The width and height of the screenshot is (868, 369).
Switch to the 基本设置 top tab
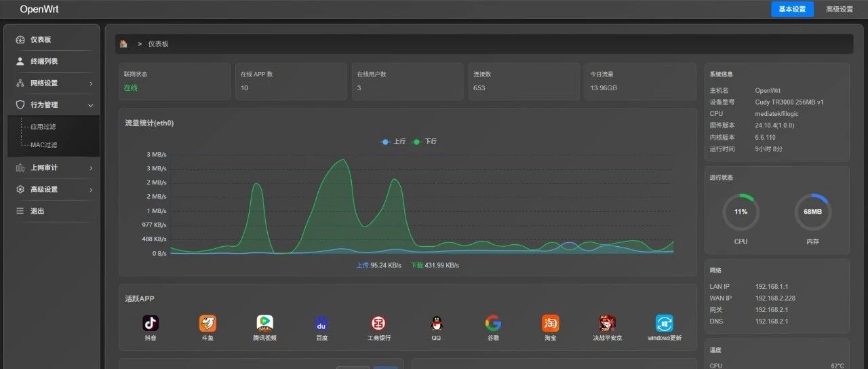coord(792,9)
